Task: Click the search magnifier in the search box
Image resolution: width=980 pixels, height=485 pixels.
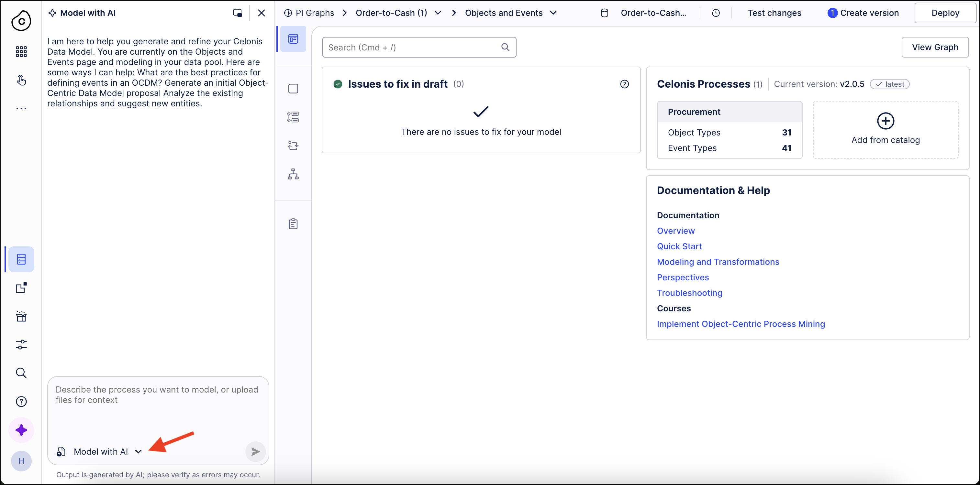Action: click(505, 47)
